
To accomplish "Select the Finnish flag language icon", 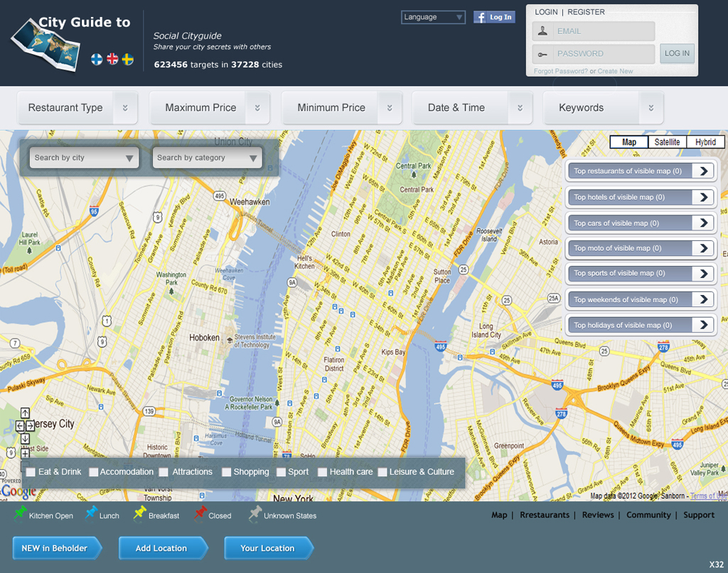I will 97,60.
